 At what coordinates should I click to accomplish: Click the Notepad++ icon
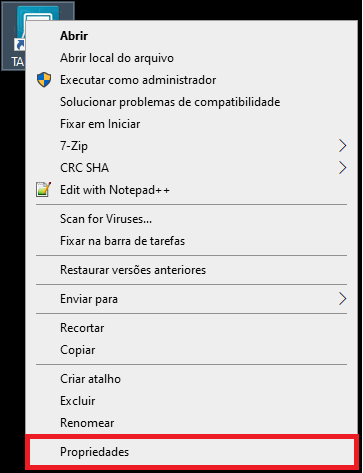[43, 189]
